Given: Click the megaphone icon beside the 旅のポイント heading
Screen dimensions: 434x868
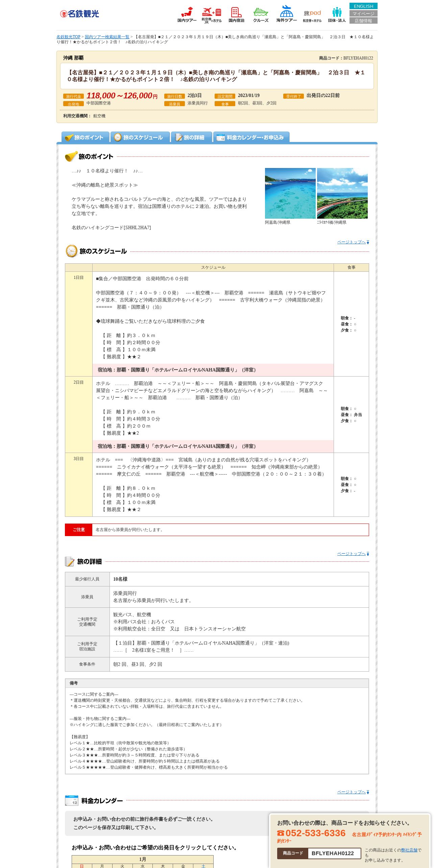Looking at the screenshot, I should [71, 156].
